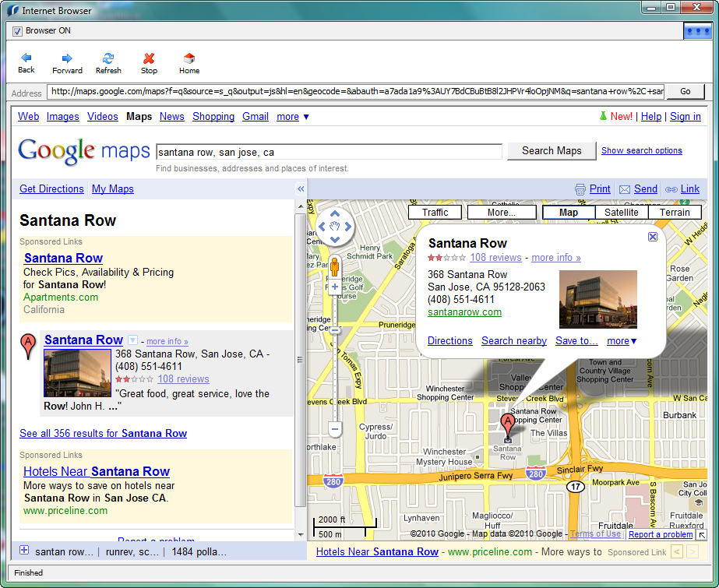Click the green flask New! icon

click(603, 116)
